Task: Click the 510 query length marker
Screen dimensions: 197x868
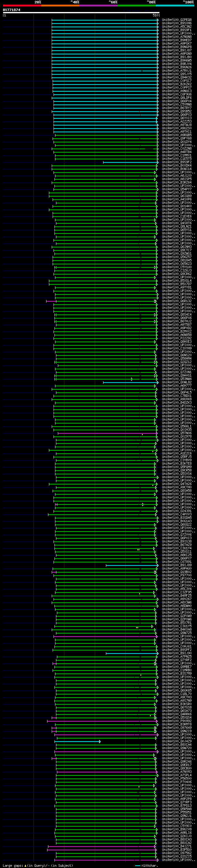Action: coord(155,15)
